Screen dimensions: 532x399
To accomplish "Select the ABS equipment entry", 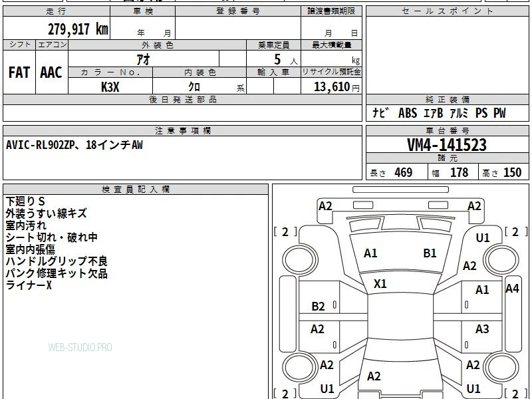I will coord(408,112).
